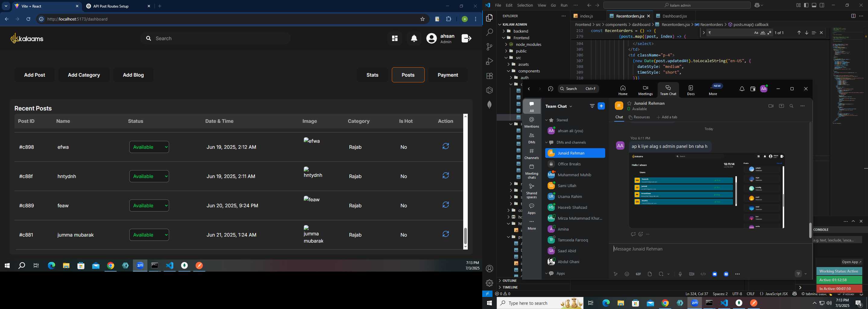The image size is (868, 309).
Task: Refresh the feaw post row
Action: tap(445, 205)
